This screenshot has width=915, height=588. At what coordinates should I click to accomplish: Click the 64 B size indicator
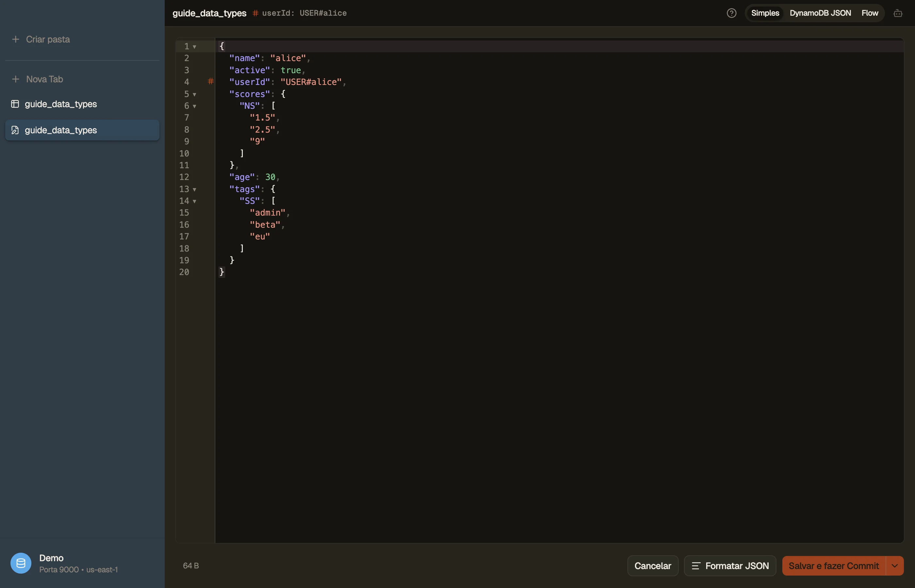click(x=191, y=566)
